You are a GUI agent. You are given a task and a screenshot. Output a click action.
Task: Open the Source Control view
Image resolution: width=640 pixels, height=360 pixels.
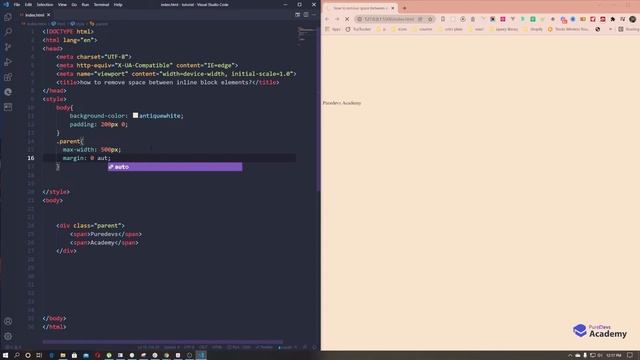click(8, 47)
